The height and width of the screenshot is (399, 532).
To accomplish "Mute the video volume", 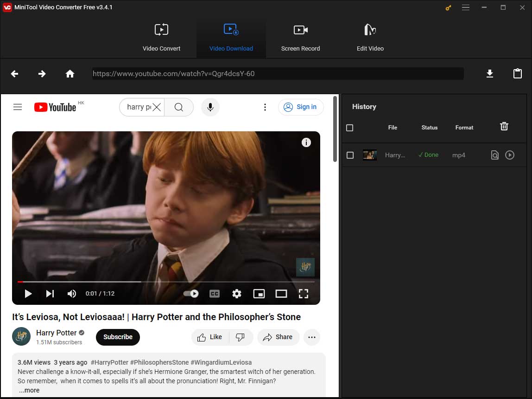I will point(71,294).
